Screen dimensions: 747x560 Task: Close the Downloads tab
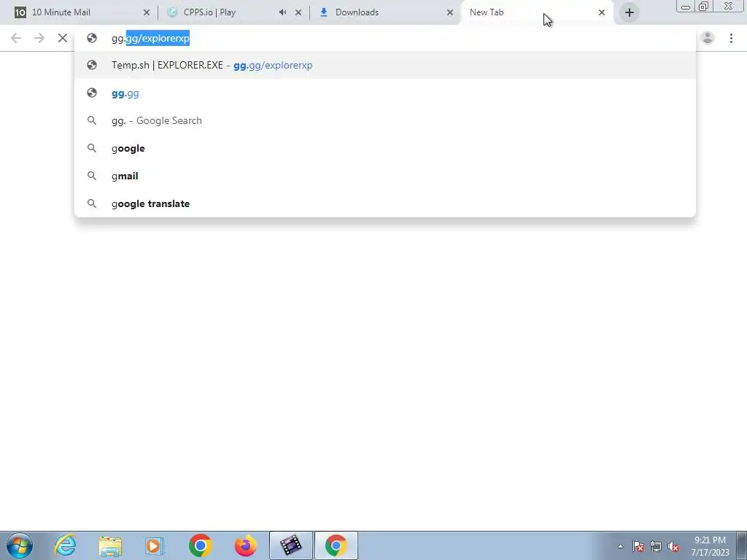tap(449, 12)
